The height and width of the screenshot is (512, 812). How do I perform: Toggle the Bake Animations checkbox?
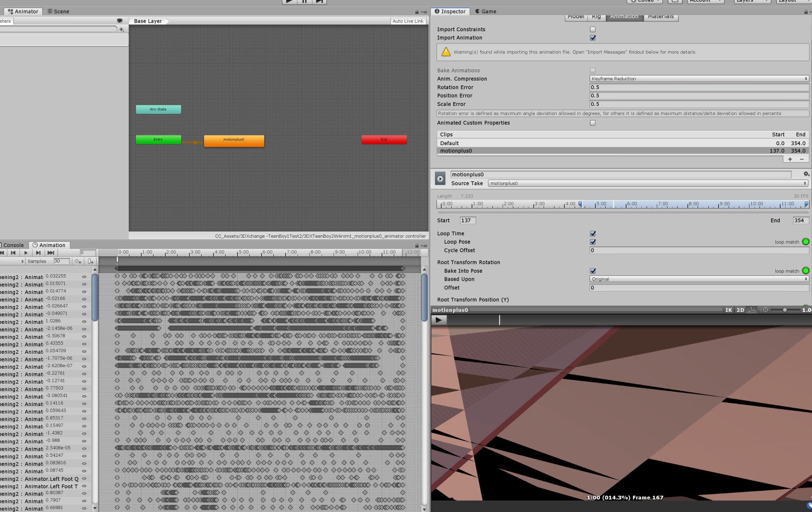pyautogui.click(x=593, y=70)
